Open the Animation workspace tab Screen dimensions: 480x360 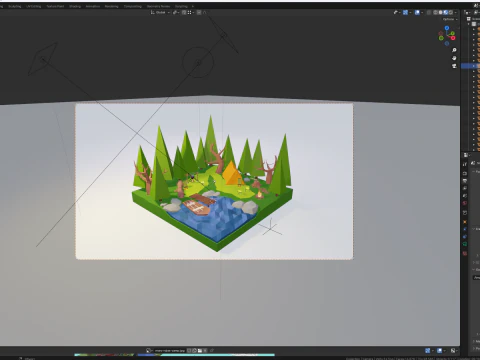pyautogui.click(x=93, y=6)
